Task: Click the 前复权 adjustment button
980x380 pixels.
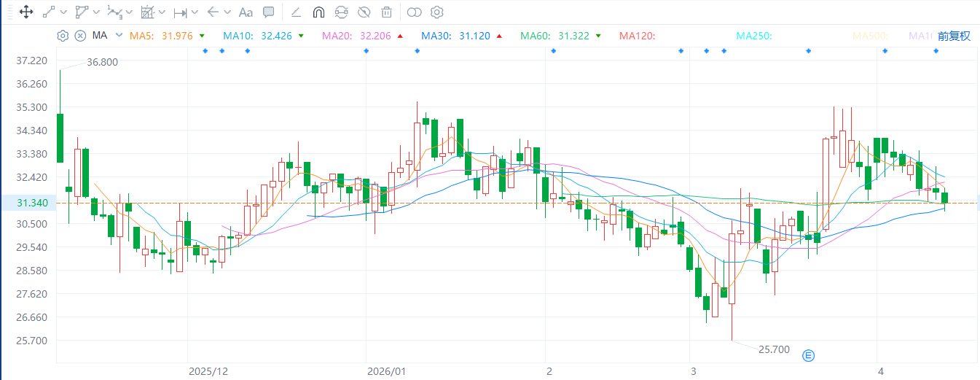Action: 954,36
